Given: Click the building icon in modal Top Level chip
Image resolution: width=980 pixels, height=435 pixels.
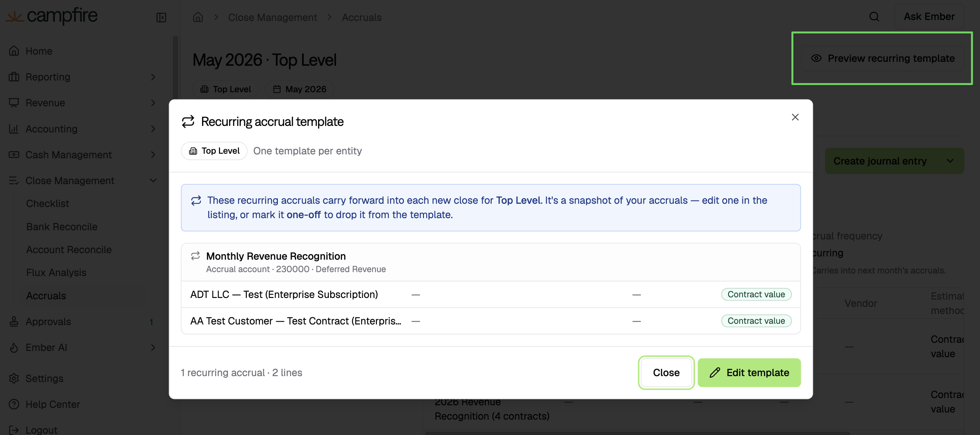Looking at the screenshot, I should click(193, 151).
